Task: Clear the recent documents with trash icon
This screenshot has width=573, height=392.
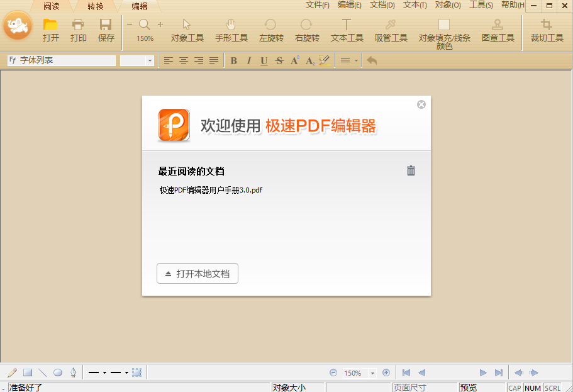Action: tap(411, 170)
